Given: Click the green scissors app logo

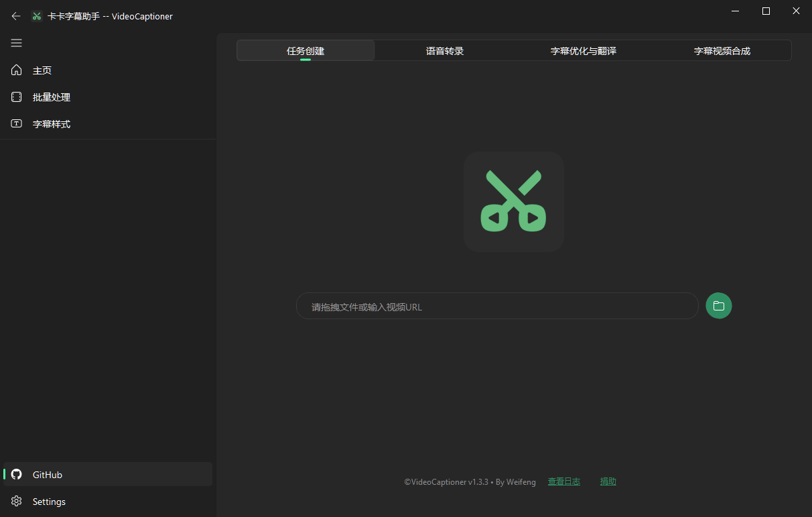Looking at the screenshot, I should click(514, 202).
